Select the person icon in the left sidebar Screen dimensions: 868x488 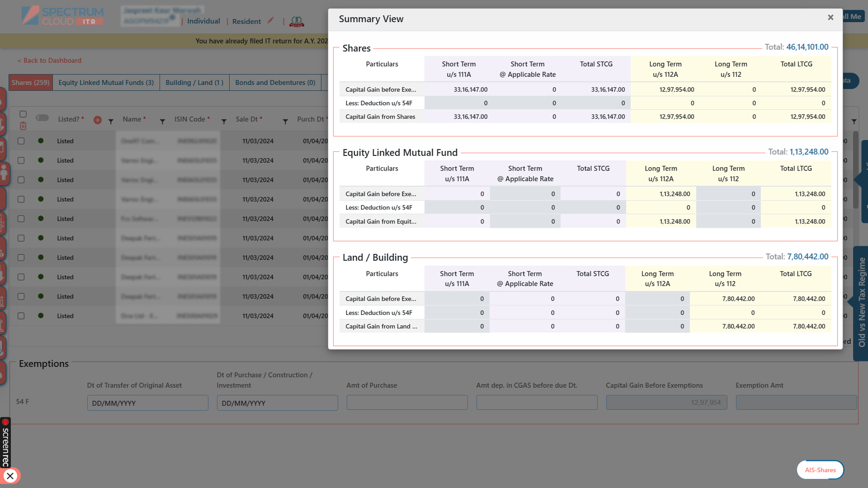point(5,174)
